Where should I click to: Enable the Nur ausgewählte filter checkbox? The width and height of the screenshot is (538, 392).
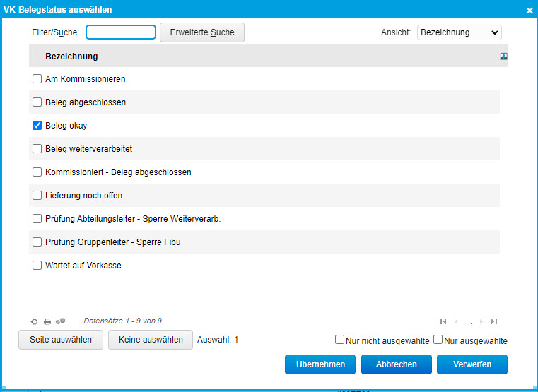tap(438, 340)
